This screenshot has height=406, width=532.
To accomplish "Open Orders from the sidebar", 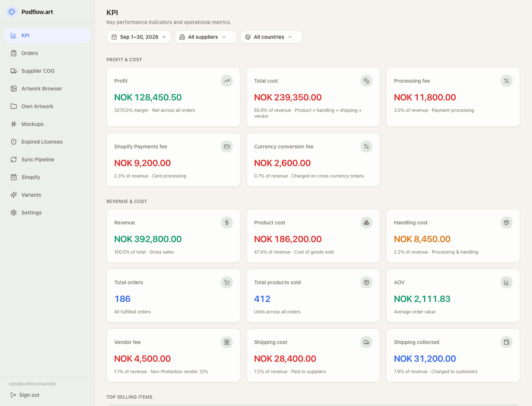I will pos(47,53).
